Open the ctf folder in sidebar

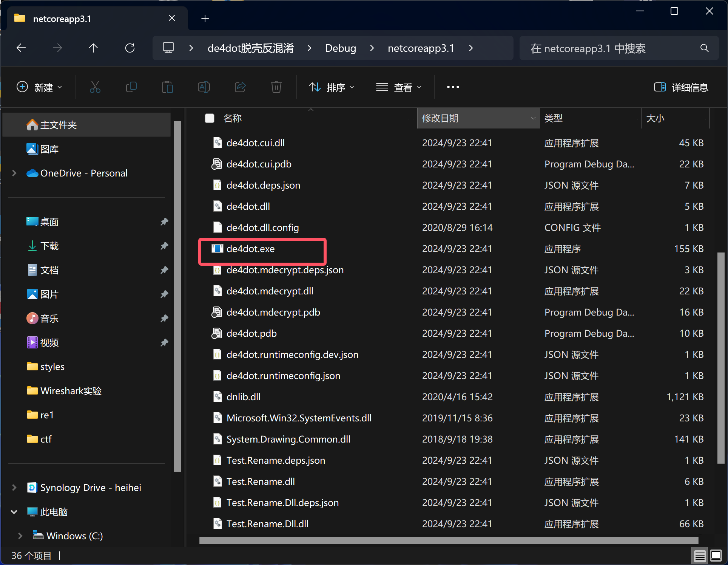[39, 439]
